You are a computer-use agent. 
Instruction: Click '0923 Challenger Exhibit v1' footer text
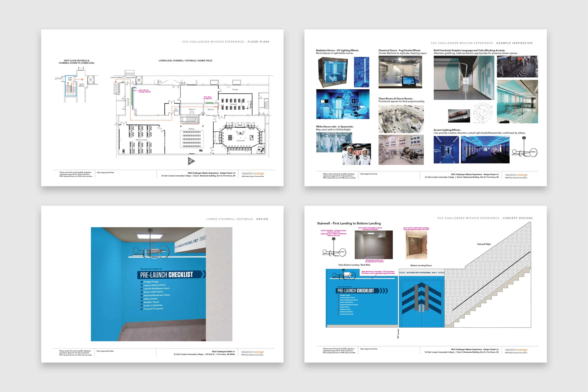pyautogui.click(x=223, y=352)
